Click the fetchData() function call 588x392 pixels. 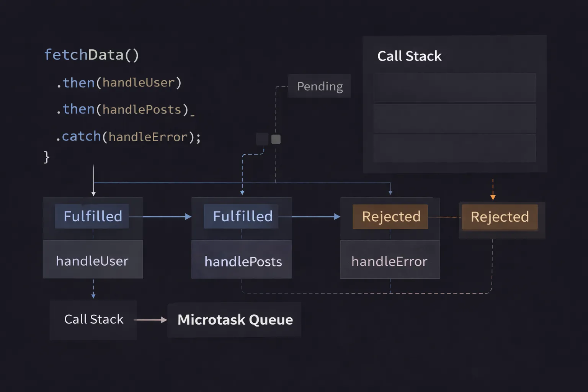92,54
